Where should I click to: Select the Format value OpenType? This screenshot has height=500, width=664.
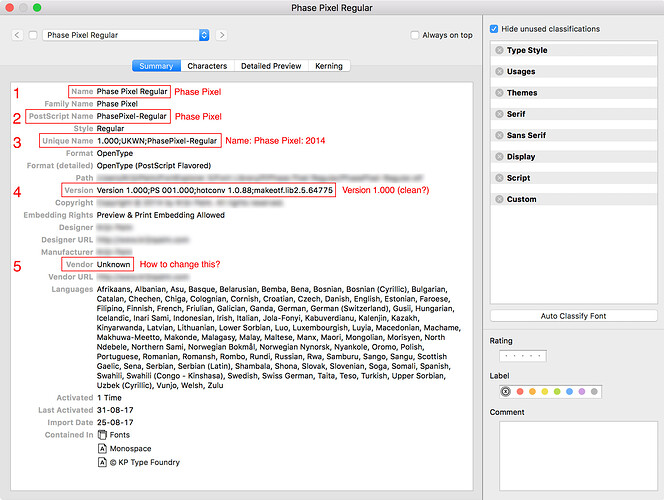pyautogui.click(x=115, y=153)
